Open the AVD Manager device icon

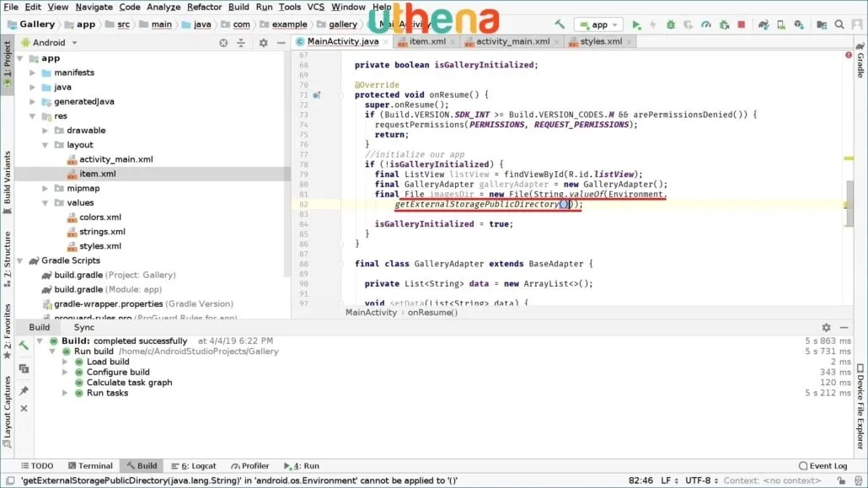(x=781, y=24)
